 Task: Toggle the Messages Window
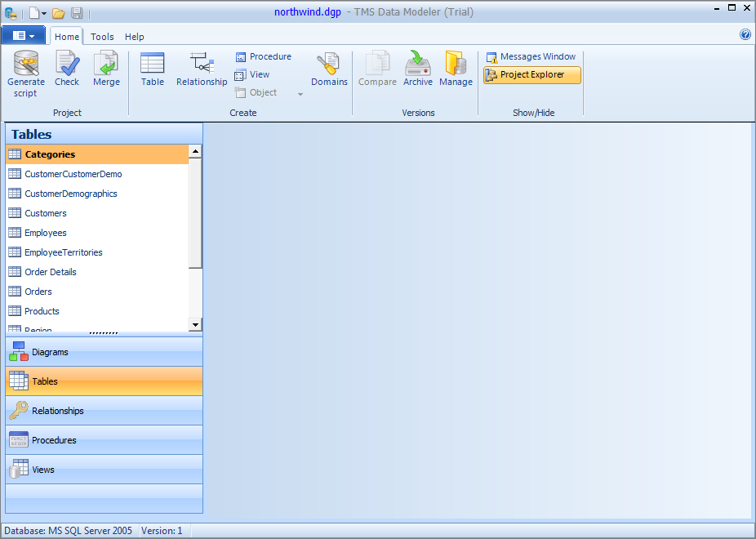pyautogui.click(x=531, y=57)
